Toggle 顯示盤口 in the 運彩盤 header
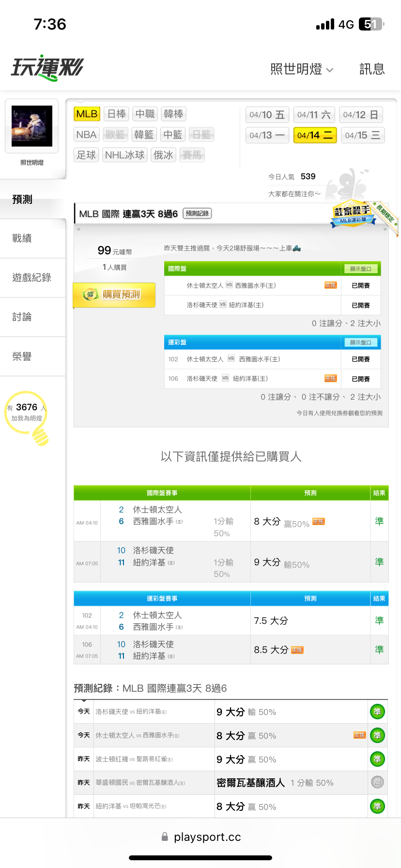 360,342
